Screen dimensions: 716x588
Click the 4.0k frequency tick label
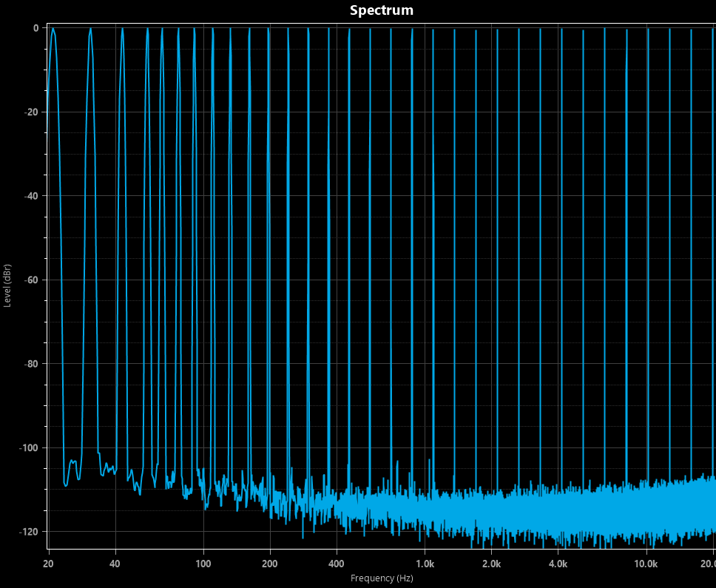point(558,564)
